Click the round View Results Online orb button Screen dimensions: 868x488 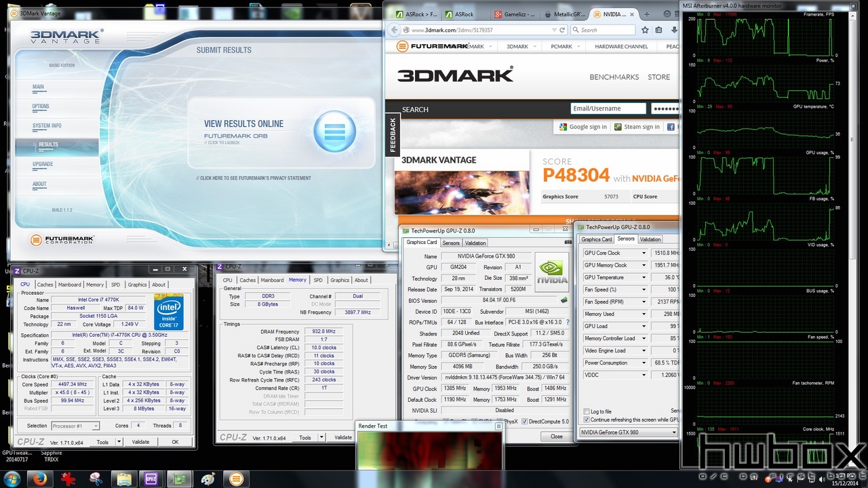coord(335,131)
